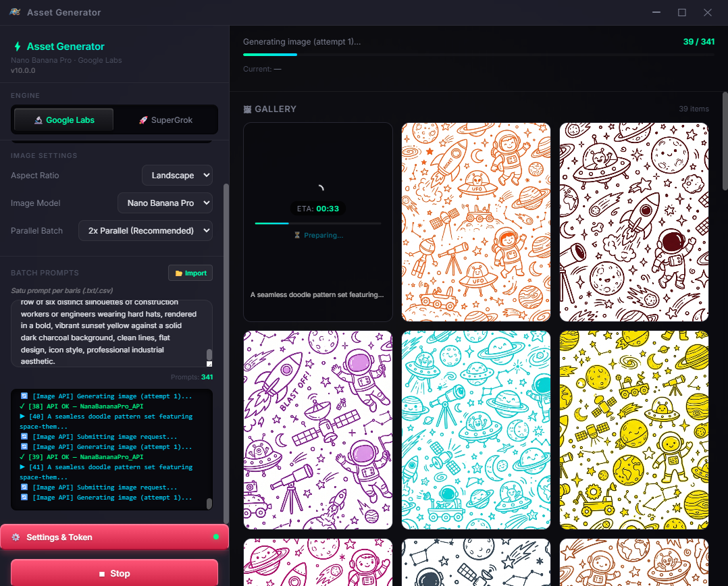Click the Import prompts button
Viewport: 728px width, 586px height.
190,273
